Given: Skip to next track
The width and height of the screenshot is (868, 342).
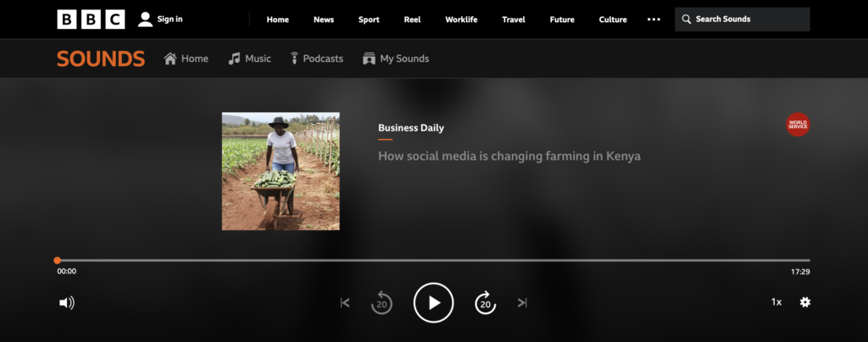Looking at the screenshot, I should click(x=522, y=303).
